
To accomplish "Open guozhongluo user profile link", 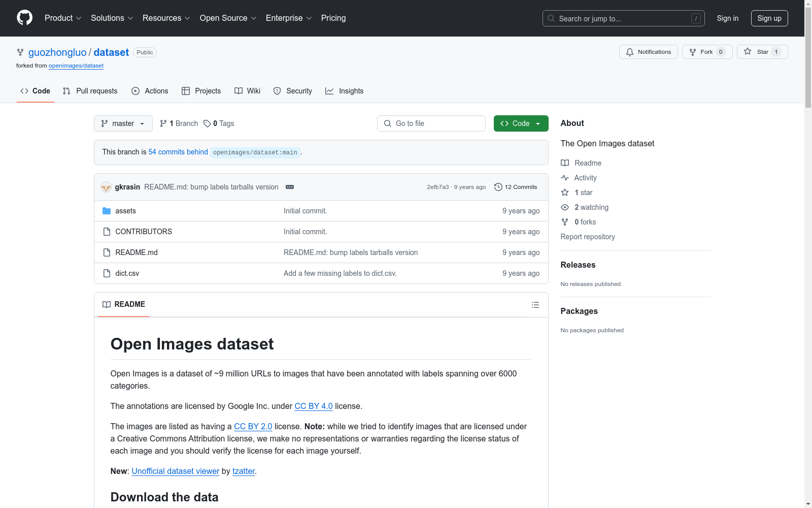I will click(x=57, y=52).
